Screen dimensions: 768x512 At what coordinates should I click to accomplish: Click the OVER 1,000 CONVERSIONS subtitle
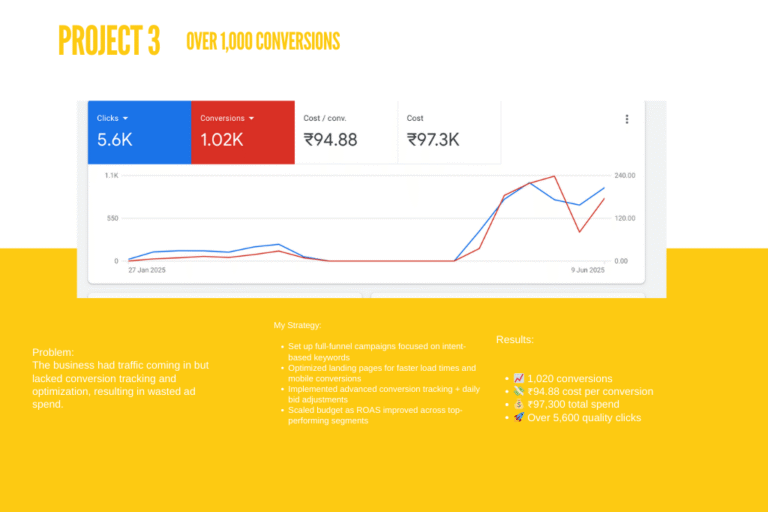tap(263, 41)
